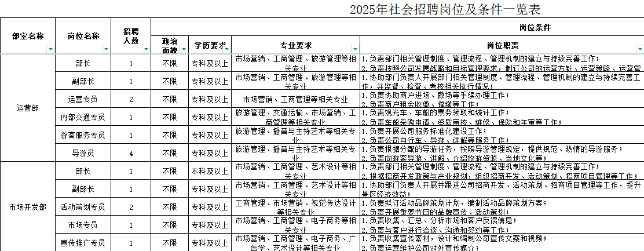Select 不限 in the 宣传推广专员 row
The height and width of the screenshot is (251, 644).
click(170, 243)
